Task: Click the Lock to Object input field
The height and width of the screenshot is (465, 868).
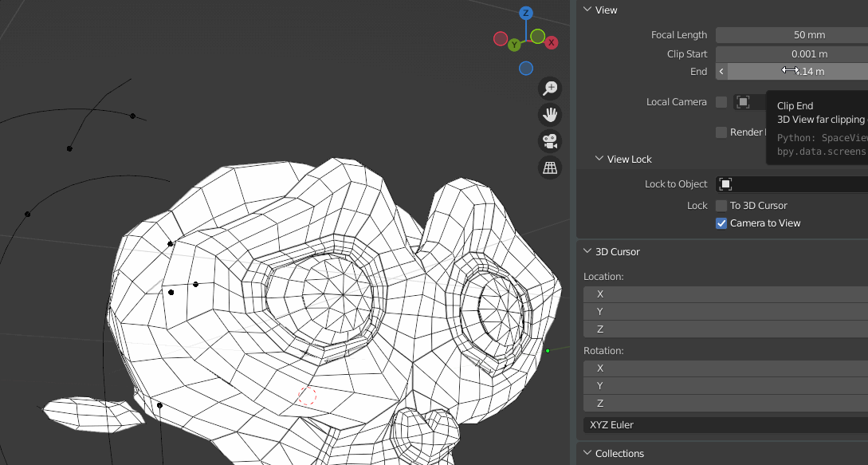Action: click(791, 184)
